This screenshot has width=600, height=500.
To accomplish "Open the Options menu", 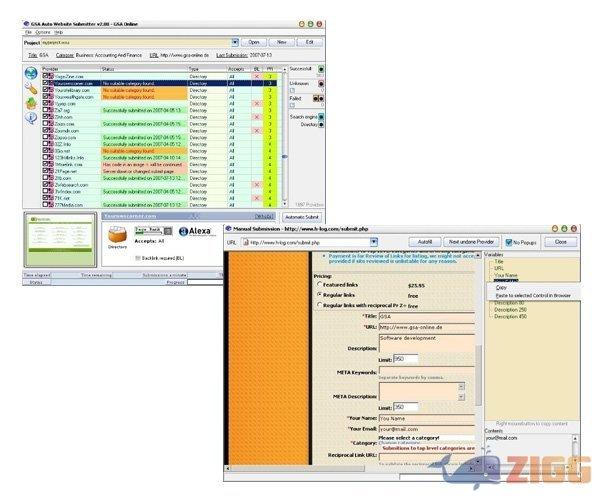I will click(x=43, y=33).
